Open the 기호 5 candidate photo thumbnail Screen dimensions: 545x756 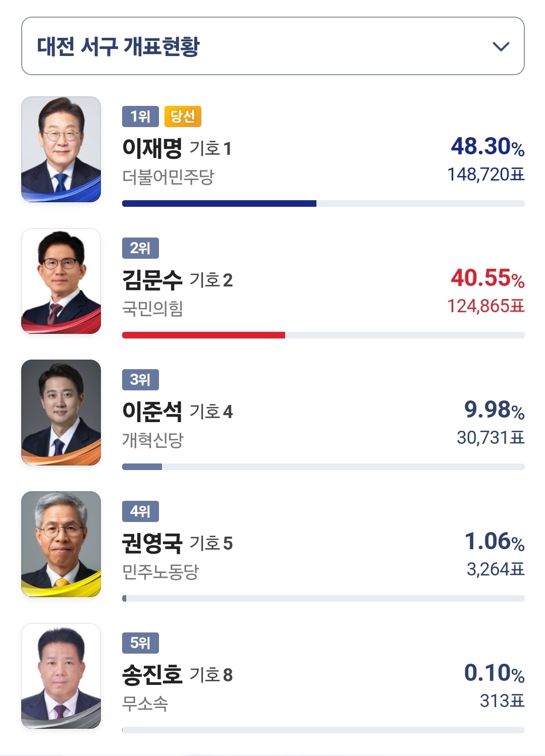[61, 544]
